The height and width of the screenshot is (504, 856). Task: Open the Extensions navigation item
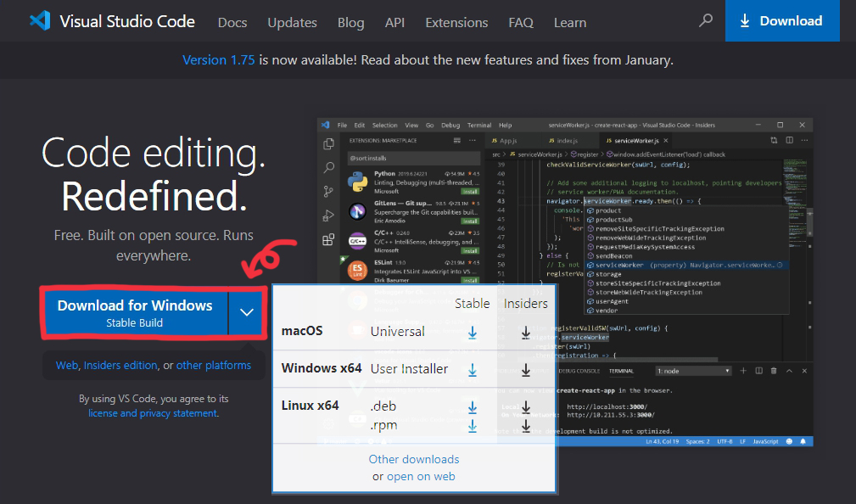456,22
